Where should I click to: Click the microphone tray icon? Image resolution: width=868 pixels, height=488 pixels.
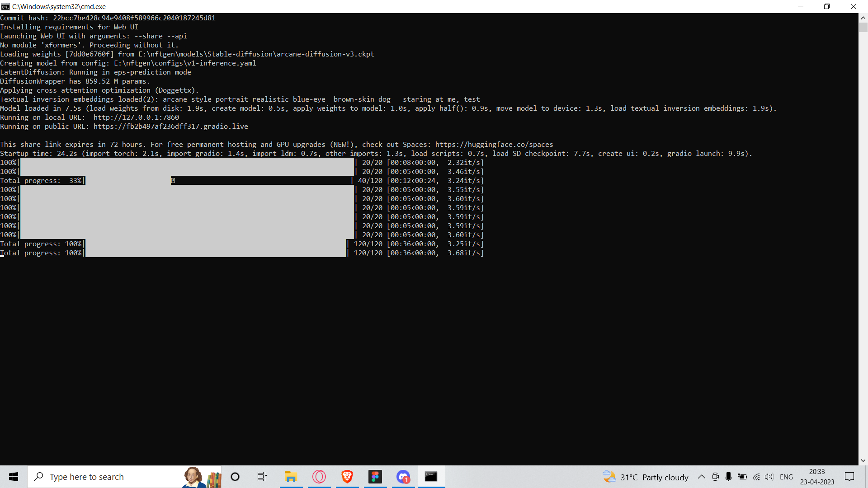(x=728, y=477)
